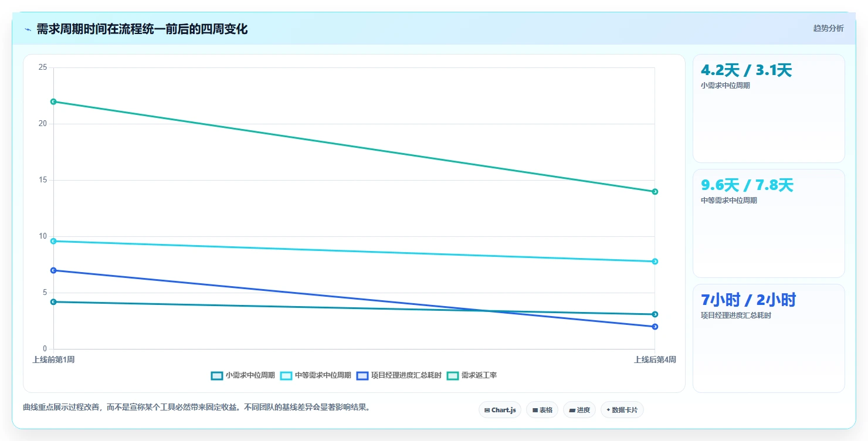Image resolution: width=868 pixels, height=441 pixels.
Task: Click 中等需求中位周期 point at 上线后第4周
Action: [x=655, y=262]
